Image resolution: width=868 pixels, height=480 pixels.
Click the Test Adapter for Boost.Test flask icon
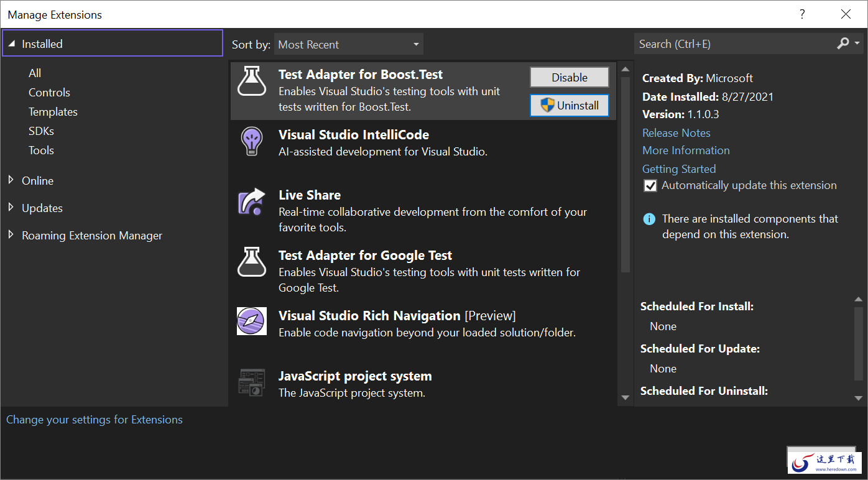252,81
